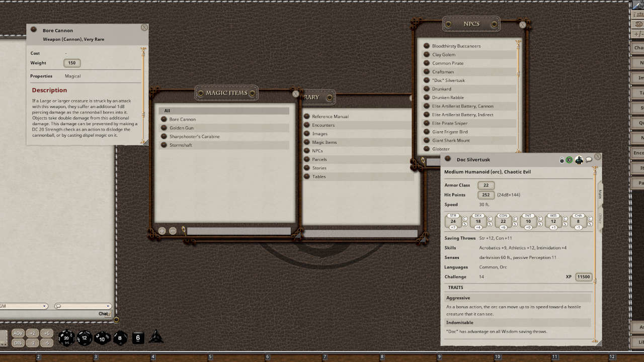Open the Bloodthirsty Buccaneers NPC entry
Image resolution: width=644 pixels, height=362 pixels.
point(456,46)
